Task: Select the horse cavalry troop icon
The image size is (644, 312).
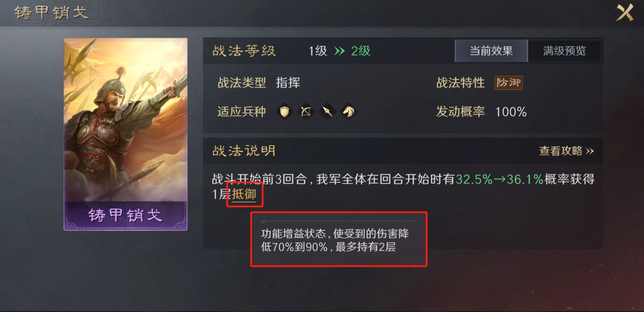Action: coord(349,112)
